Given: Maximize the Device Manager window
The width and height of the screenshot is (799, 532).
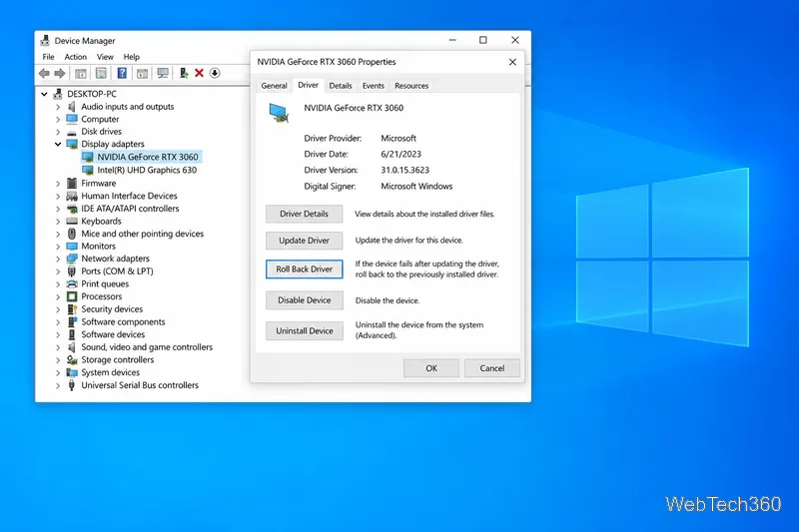Looking at the screenshot, I should click(x=483, y=40).
